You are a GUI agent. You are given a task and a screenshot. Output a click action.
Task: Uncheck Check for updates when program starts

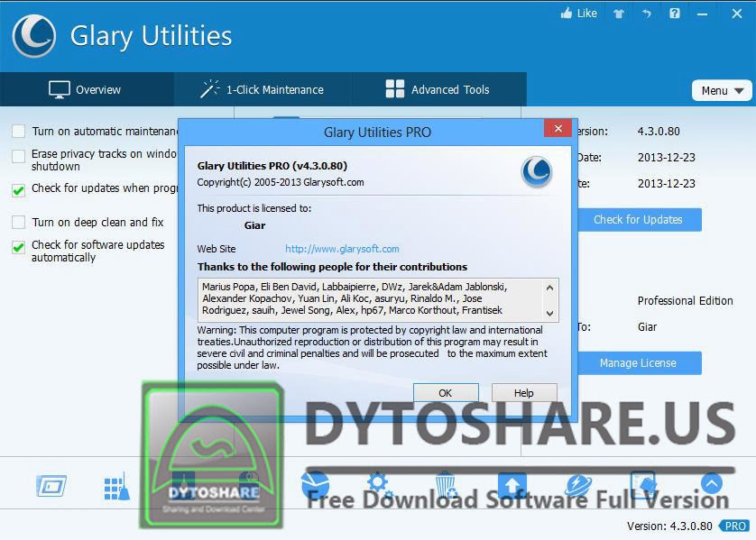pyautogui.click(x=18, y=190)
